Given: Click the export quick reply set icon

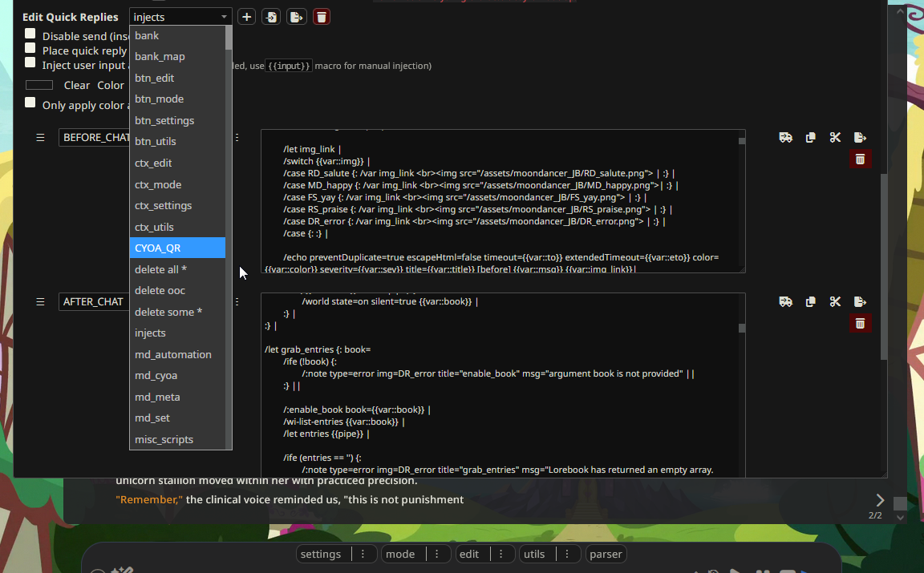Looking at the screenshot, I should [297, 17].
